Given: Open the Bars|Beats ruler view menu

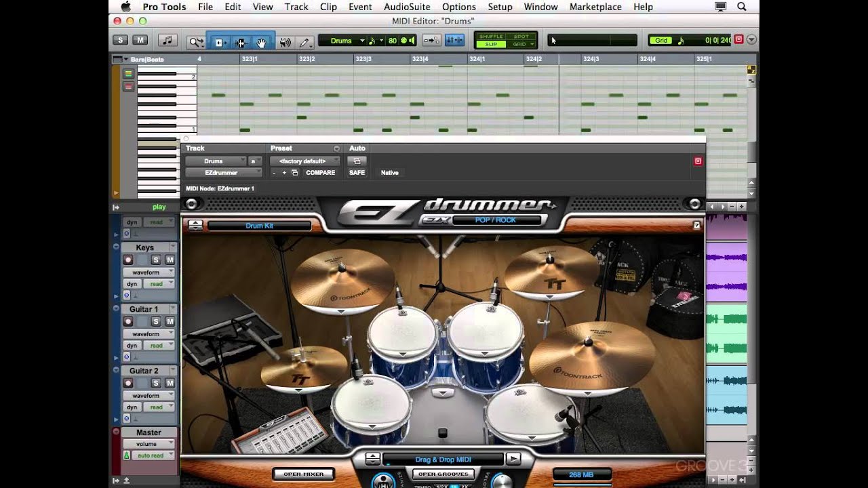Looking at the screenshot, I should tap(119, 60).
